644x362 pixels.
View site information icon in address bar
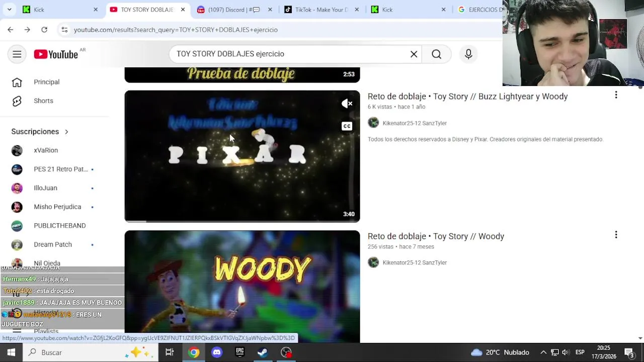pyautogui.click(x=64, y=30)
